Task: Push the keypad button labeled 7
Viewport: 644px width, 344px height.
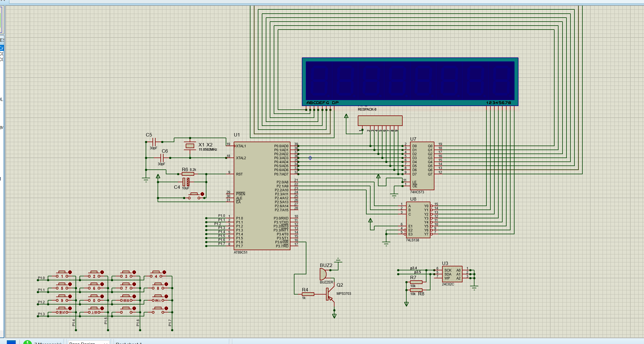Action: tap(126, 287)
